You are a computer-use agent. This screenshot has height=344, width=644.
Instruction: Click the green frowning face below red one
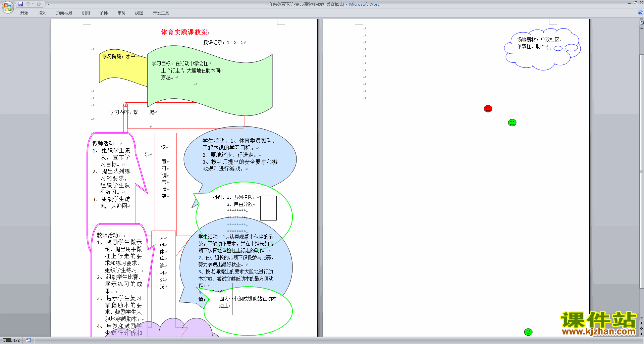click(x=512, y=122)
